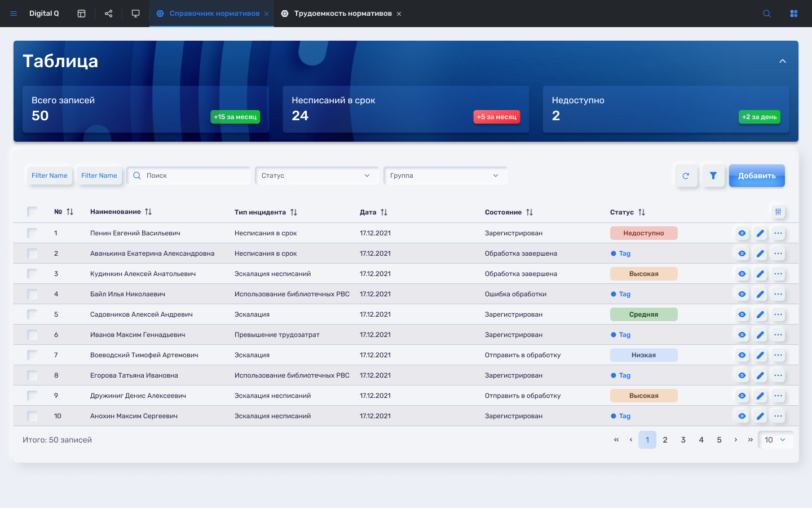Toggle the select-all checkbox in table header
This screenshot has width=812, height=508.
(32, 212)
